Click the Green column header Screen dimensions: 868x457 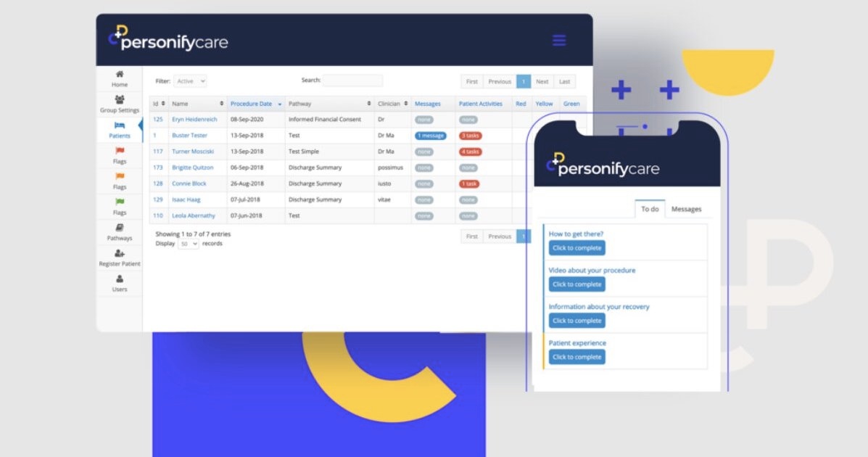[x=571, y=104]
